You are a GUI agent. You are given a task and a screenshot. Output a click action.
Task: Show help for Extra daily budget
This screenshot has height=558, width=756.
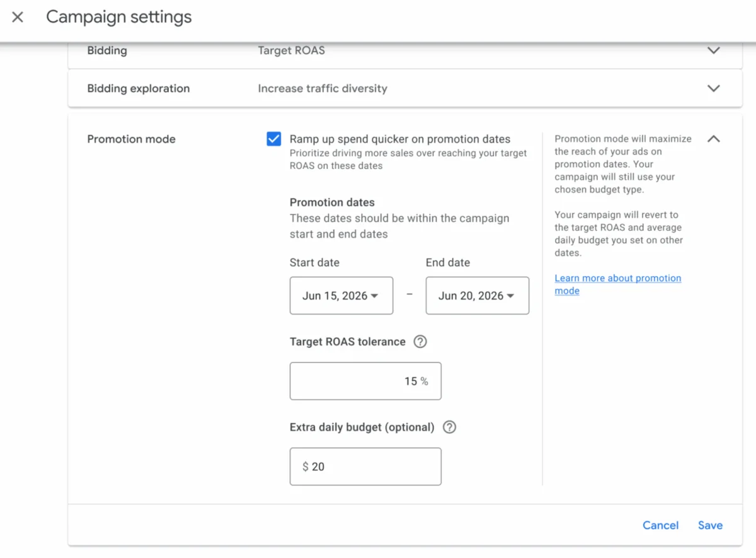click(x=449, y=427)
